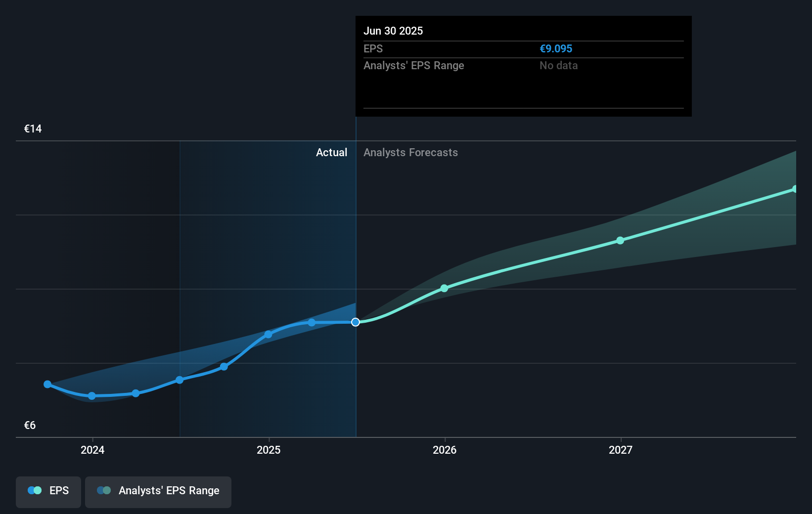Open the Analysts' EPS Range breakdown
The width and height of the screenshot is (812, 514).
(413, 65)
